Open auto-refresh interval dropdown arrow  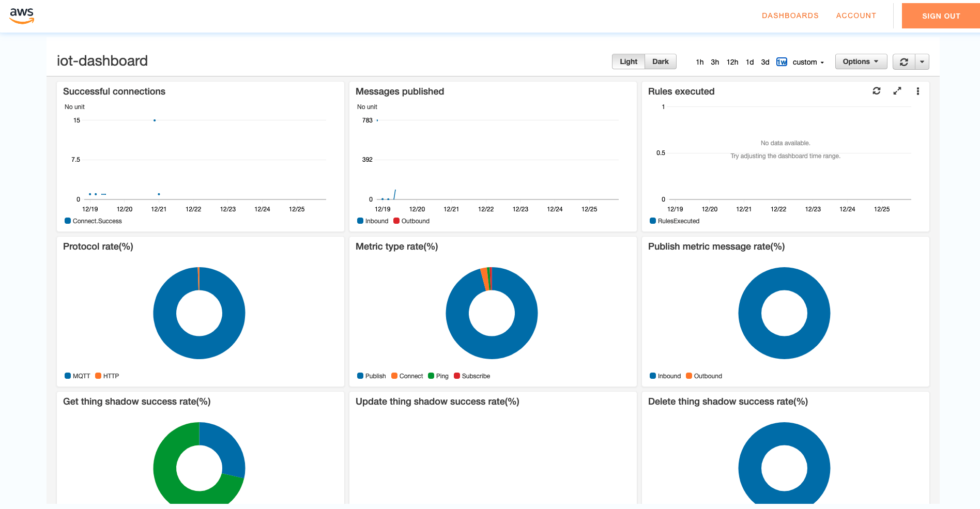pyautogui.click(x=922, y=62)
